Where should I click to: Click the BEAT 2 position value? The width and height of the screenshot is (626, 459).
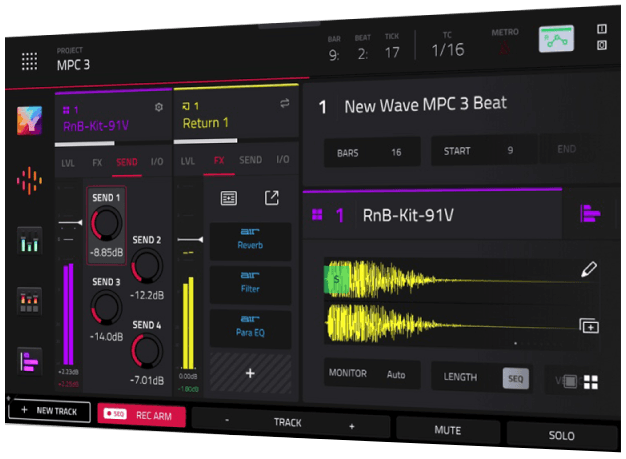[363, 54]
